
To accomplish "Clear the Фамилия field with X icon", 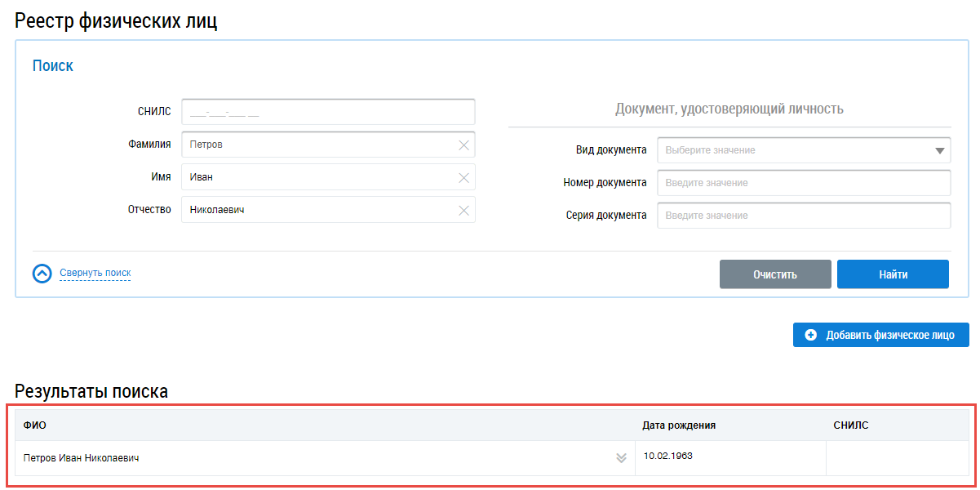I will (x=463, y=145).
